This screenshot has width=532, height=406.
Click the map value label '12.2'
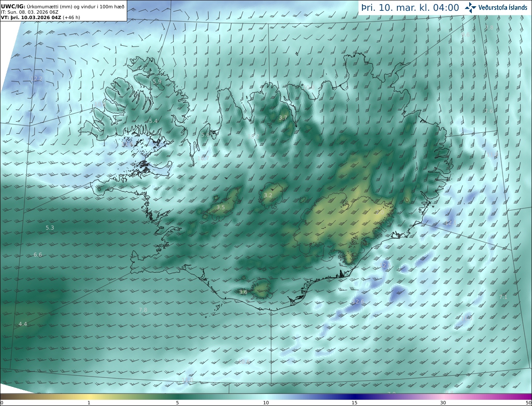point(37,79)
